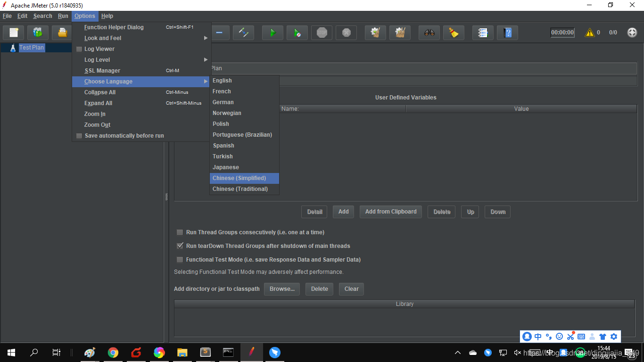
Task: Click Add from Clipboard button
Action: click(391, 212)
